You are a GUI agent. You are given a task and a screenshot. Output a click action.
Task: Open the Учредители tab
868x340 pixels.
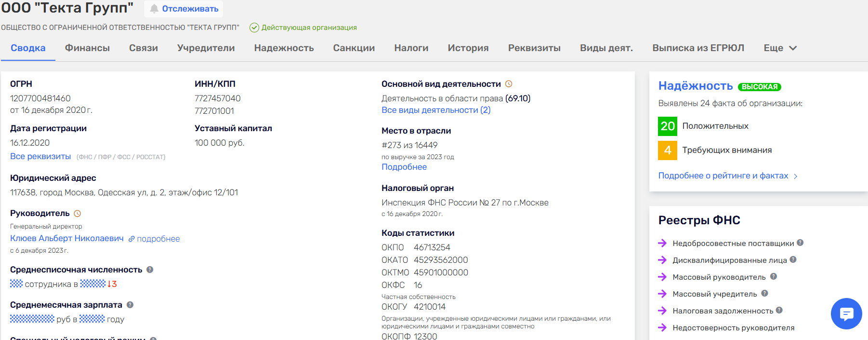(x=206, y=48)
